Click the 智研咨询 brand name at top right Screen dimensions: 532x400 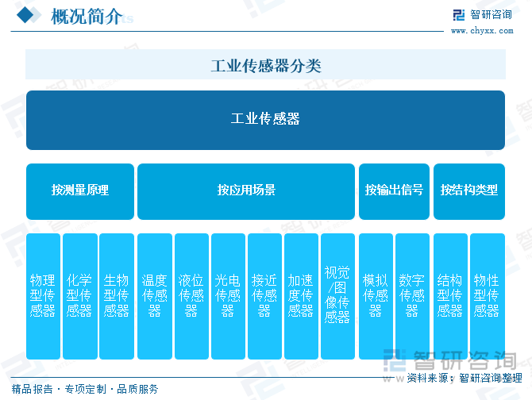491,14
